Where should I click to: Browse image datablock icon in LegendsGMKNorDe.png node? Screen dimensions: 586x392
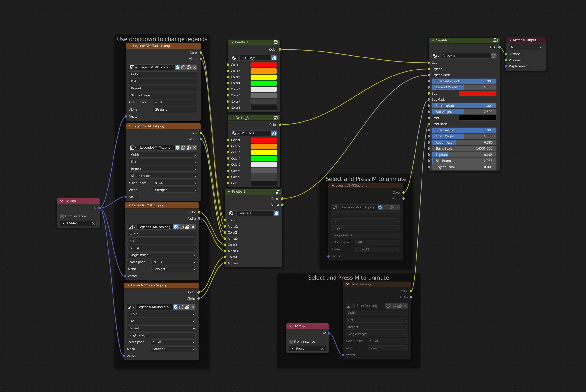[131, 307]
